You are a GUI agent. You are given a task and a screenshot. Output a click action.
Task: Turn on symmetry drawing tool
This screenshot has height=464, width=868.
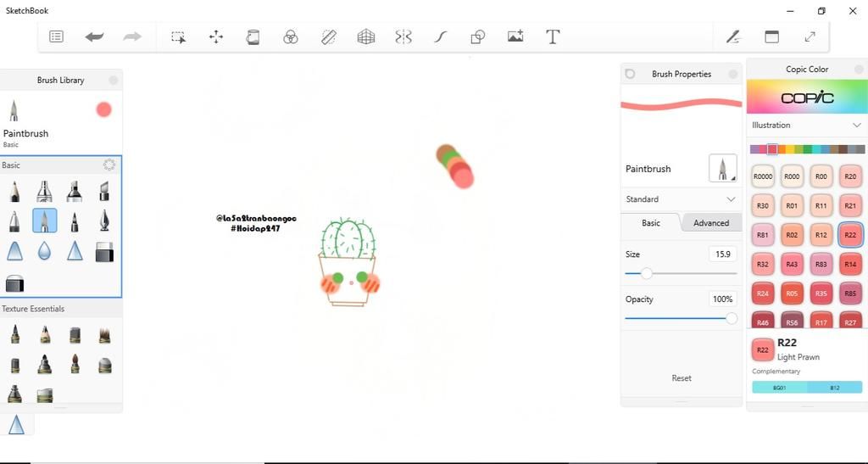pos(403,37)
